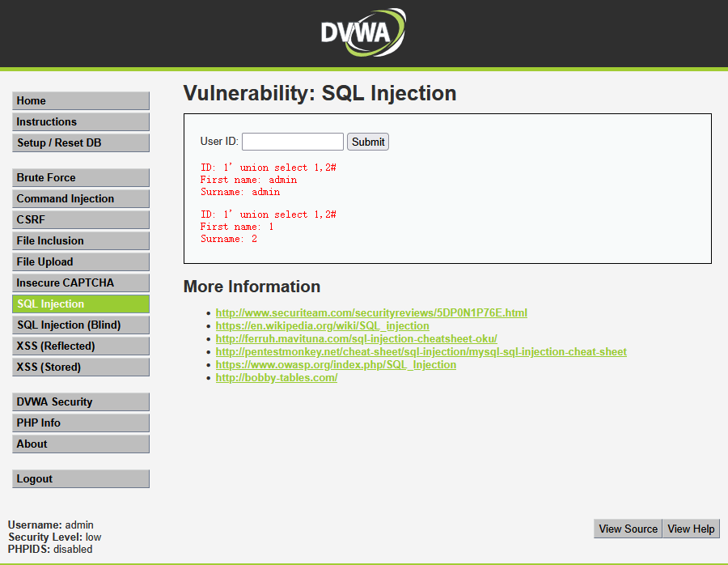Click Logout in the sidebar
Viewport: 728px width, 565px height.
81,478
